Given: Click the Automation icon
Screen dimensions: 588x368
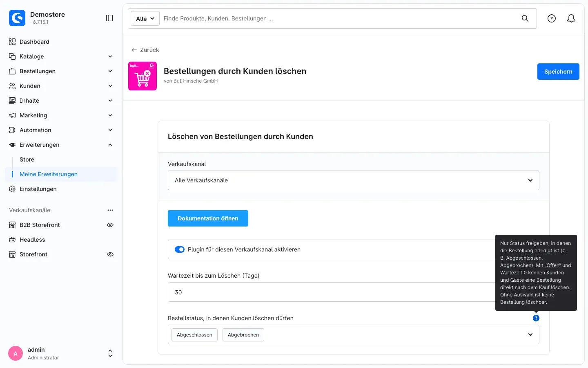Looking at the screenshot, I should click(12, 130).
